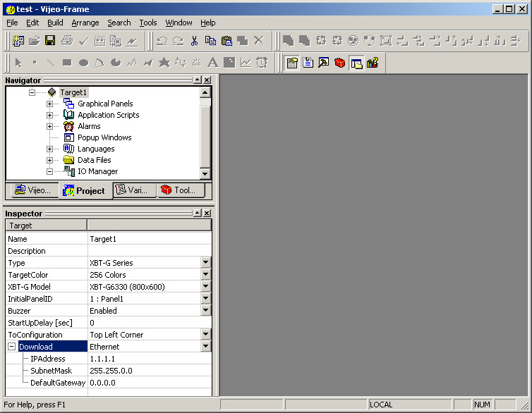
Task: Open the Edit menu
Action: (32, 23)
